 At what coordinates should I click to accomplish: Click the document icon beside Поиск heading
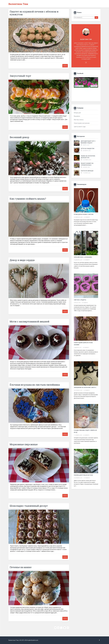coord(75,13)
